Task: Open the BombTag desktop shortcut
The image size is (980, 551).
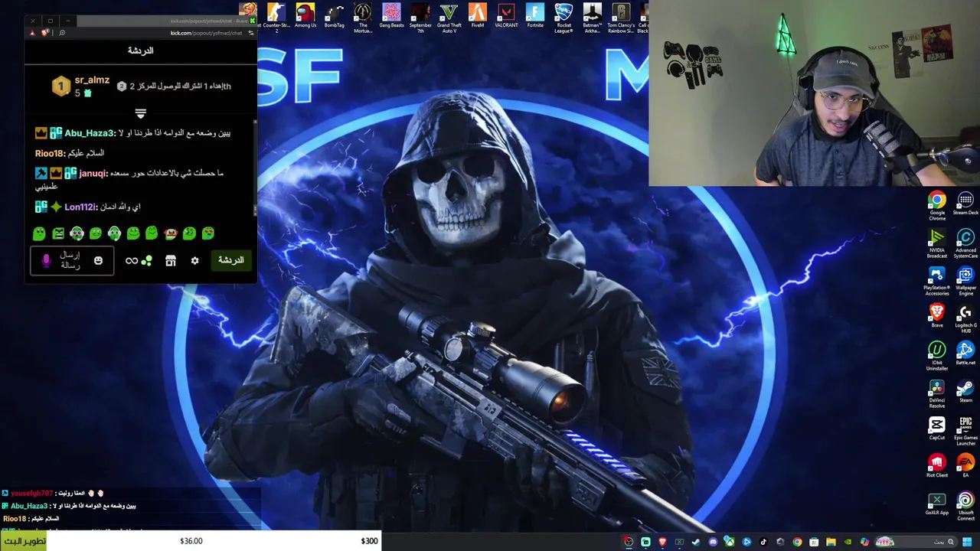Action: click(x=334, y=16)
